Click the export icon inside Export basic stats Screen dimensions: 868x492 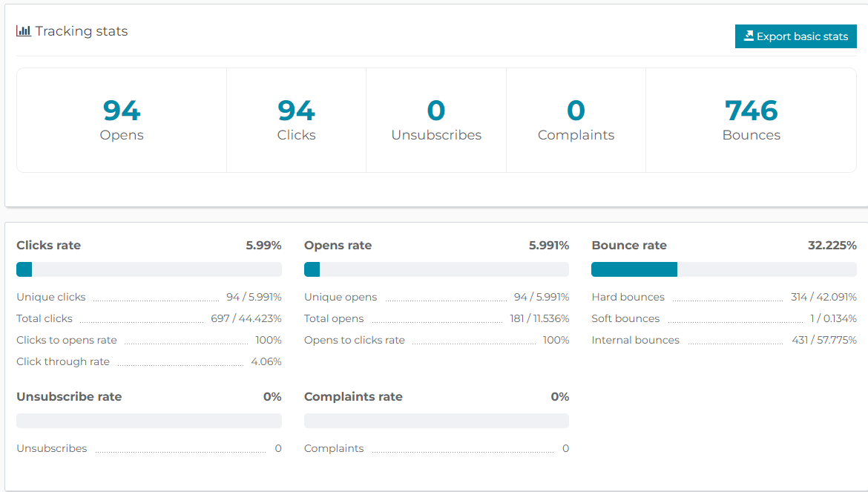tap(749, 36)
